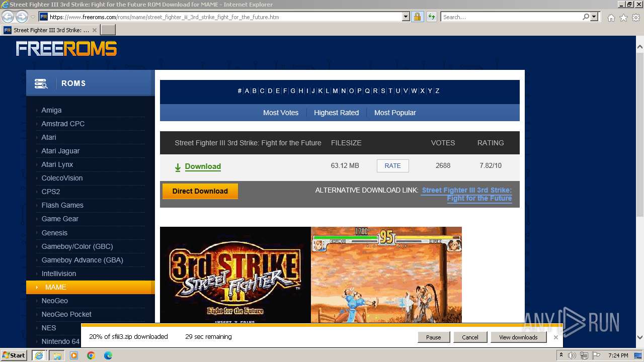Click letter Z in alphabet index

437,91
